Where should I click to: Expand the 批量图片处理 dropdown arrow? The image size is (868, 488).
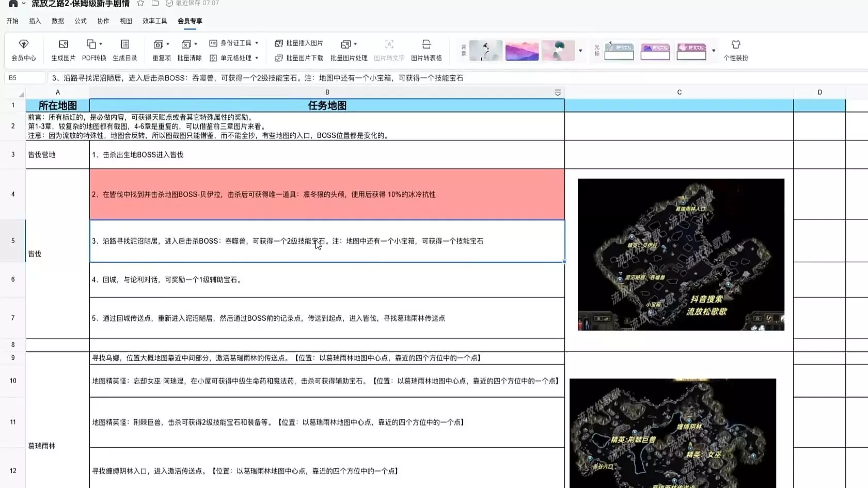point(355,44)
